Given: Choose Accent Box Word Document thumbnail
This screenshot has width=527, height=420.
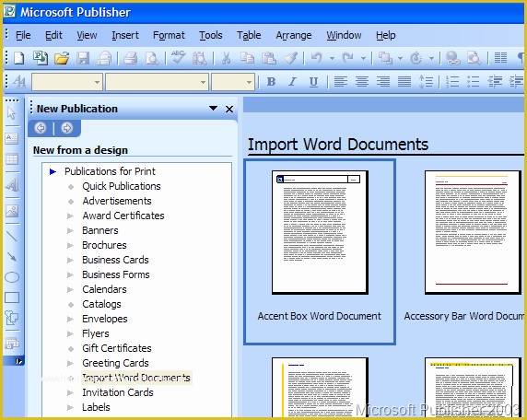Looking at the screenshot, I should pyautogui.click(x=320, y=252).
